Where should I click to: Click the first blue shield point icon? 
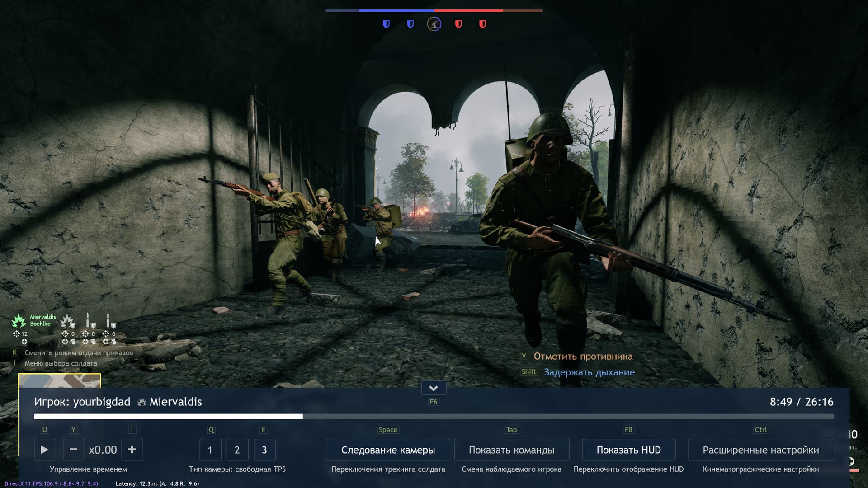[x=386, y=24]
